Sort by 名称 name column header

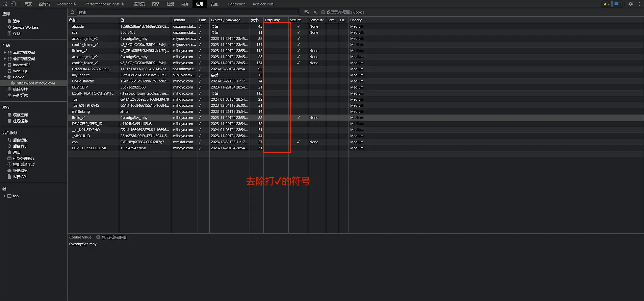(93, 20)
